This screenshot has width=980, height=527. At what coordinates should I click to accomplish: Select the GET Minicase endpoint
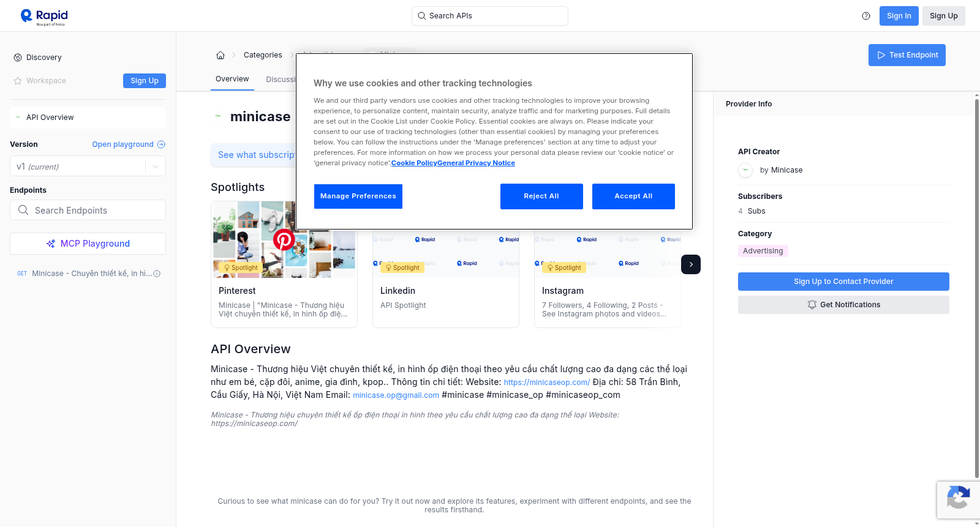pyautogui.click(x=88, y=274)
